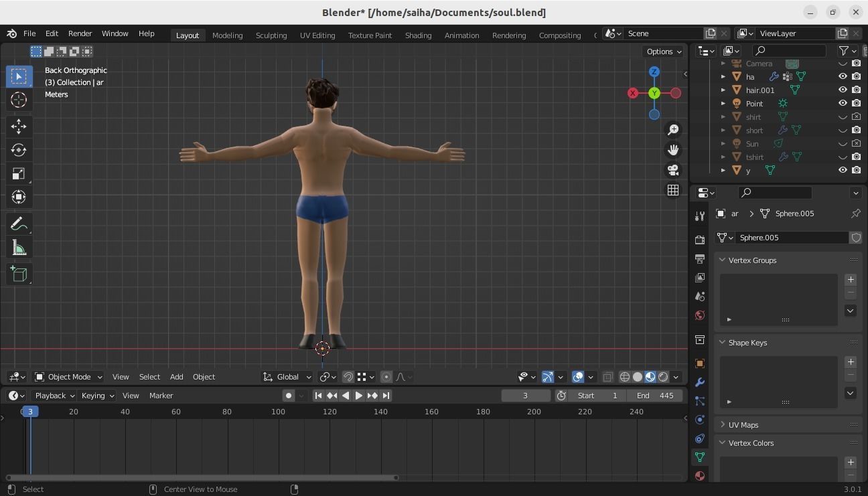Switch to the Modeling workspace tab
Viewport: 868px width, 496px height.
pos(227,35)
